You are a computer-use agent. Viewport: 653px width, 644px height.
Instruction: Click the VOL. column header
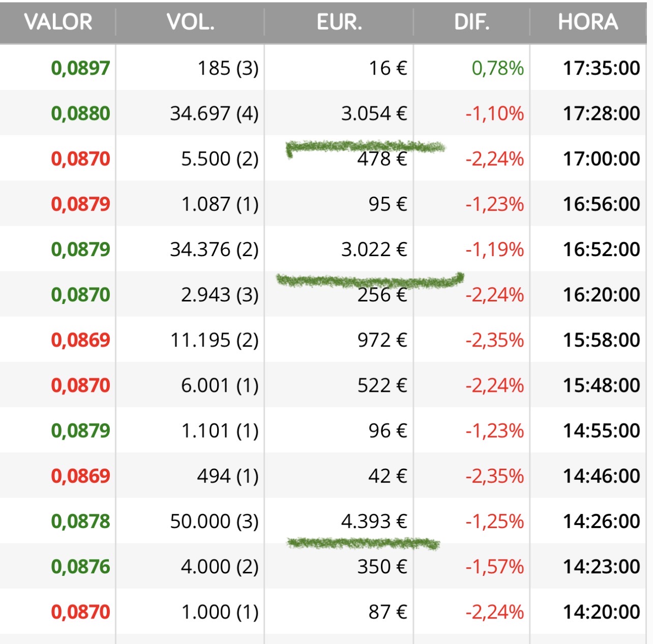point(191,22)
